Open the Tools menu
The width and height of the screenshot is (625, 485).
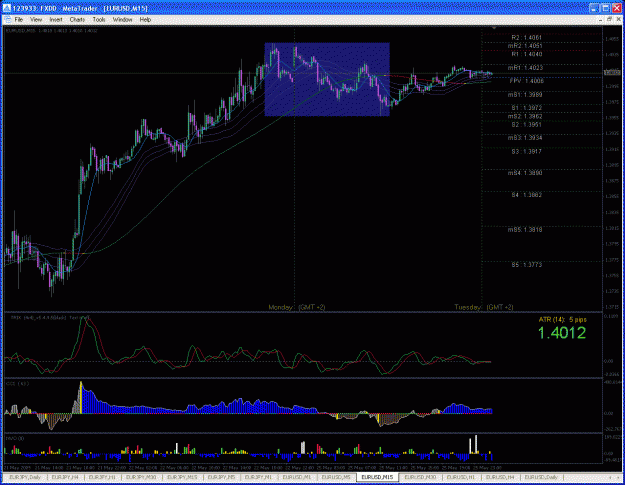pyautogui.click(x=98, y=20)
